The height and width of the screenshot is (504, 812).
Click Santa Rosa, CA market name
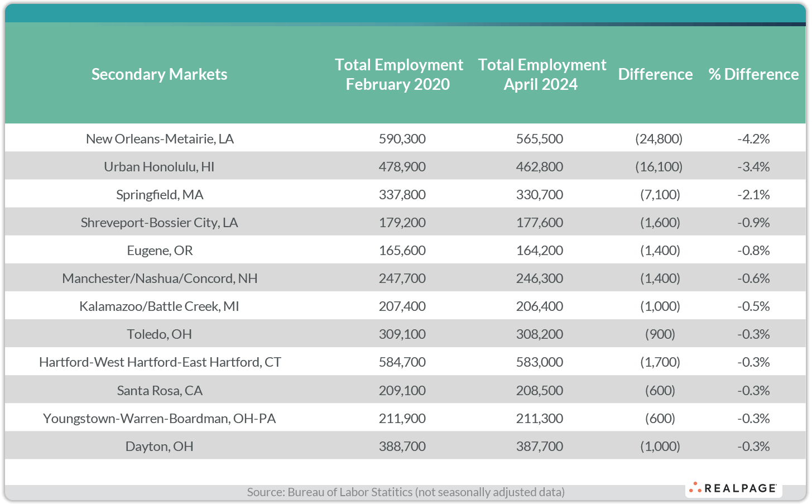(160, 391)
